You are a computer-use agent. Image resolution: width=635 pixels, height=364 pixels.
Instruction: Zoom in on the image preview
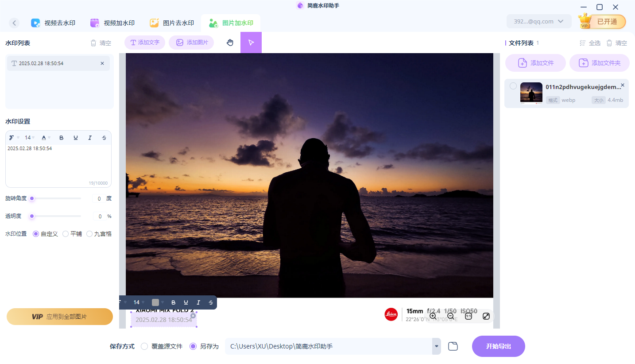click(x=433, y=316)
